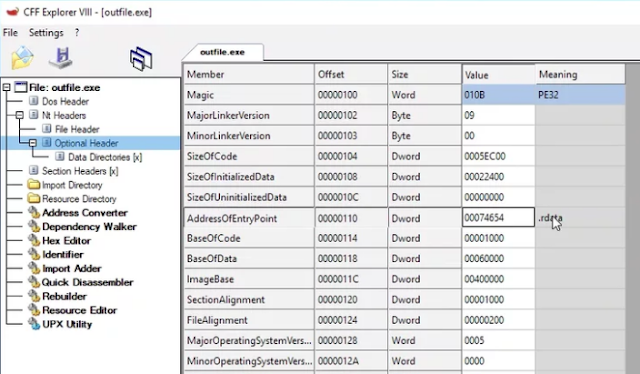640x374 pixels.
Task: Click the SectionAlignment member cell
Action: click(x=249, y=299)
